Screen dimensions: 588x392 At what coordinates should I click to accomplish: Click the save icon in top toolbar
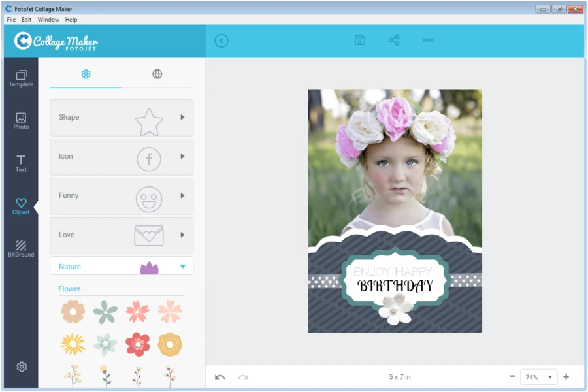coord(359,41)
